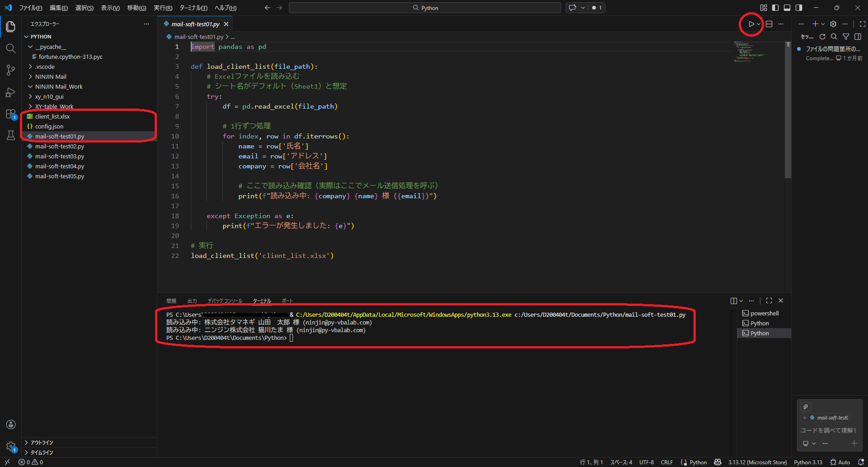868x467 pixels.
Task: Open the Testing flask view
Action: [x=10, y=135]
